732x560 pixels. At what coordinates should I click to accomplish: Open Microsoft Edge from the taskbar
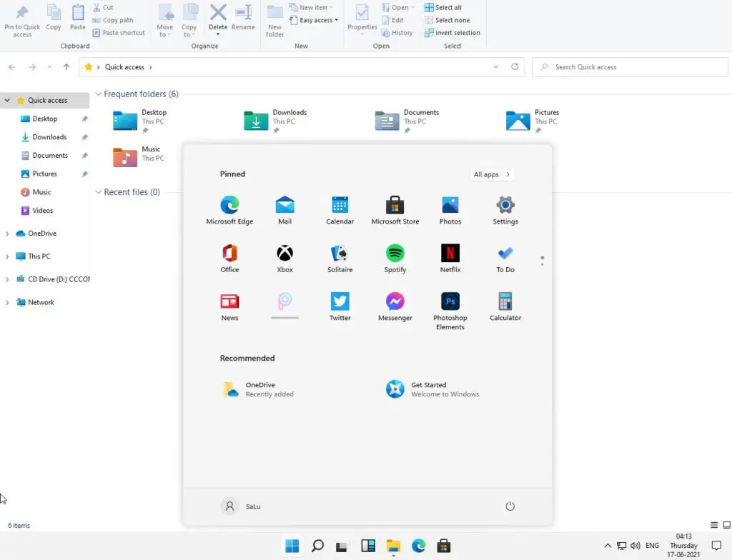418,546
